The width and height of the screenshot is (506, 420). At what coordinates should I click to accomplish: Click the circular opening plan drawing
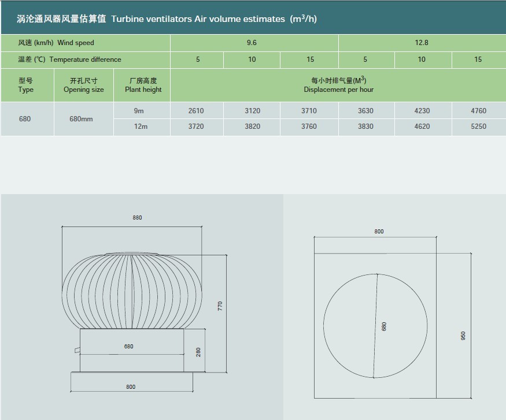point(375,326)
